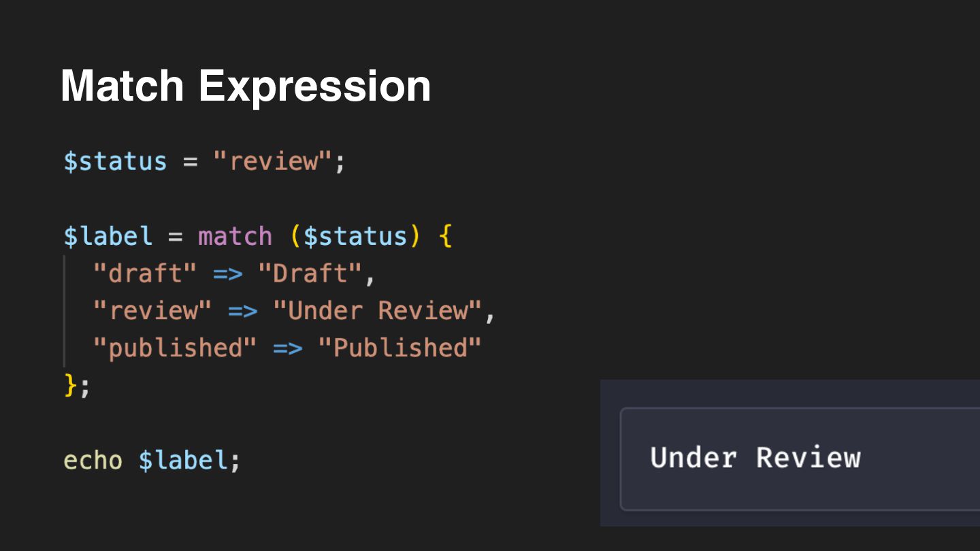
Task: Click the $status variable on the first code line
Action: (x=115, y=162)
